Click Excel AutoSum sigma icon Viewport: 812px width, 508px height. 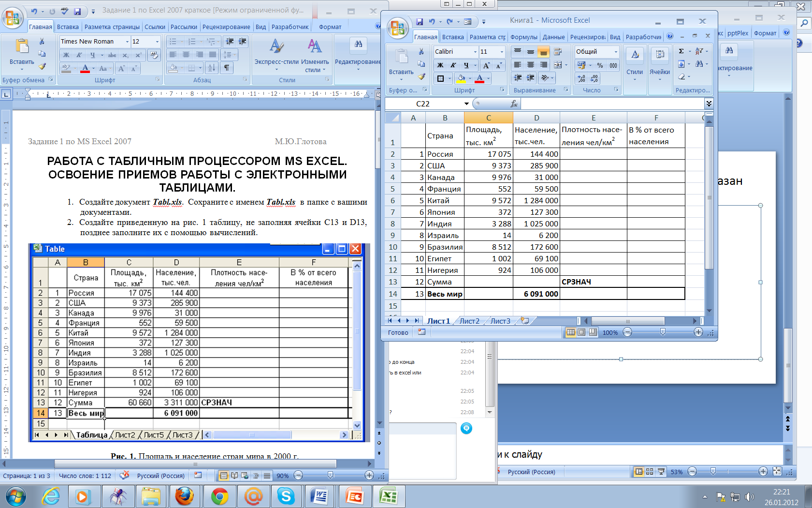(x=681, y=51)
